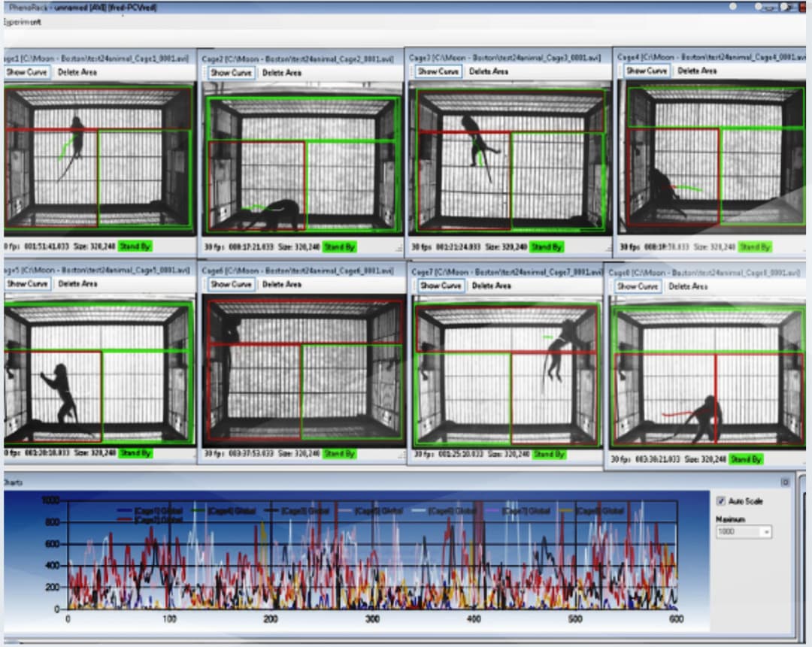Click the Cage4 Stand By status indicator

754,246
